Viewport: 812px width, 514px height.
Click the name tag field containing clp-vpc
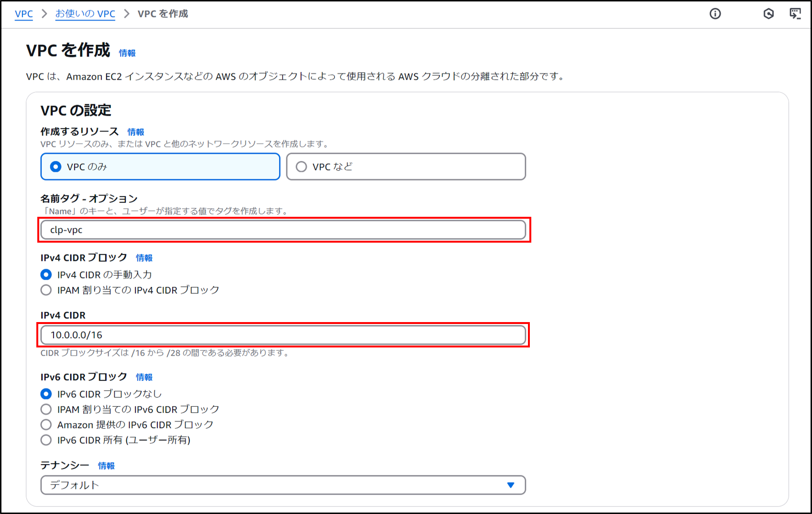[283, 230]
